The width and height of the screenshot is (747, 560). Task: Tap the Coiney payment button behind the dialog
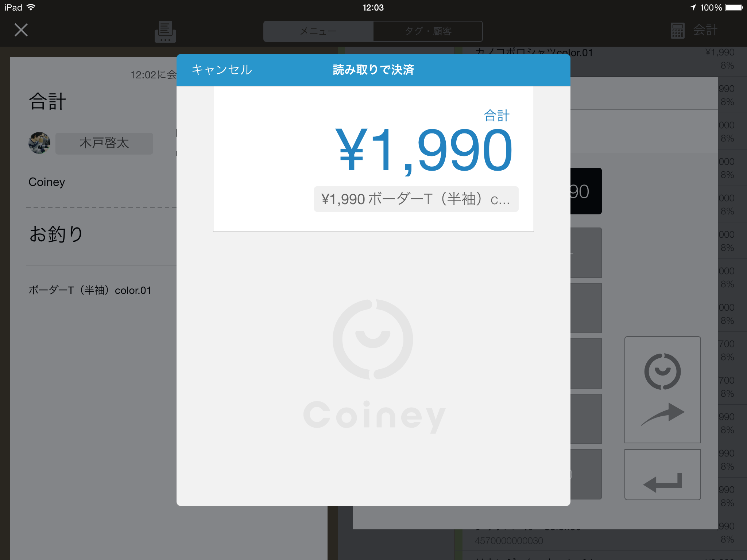point(662,389)
